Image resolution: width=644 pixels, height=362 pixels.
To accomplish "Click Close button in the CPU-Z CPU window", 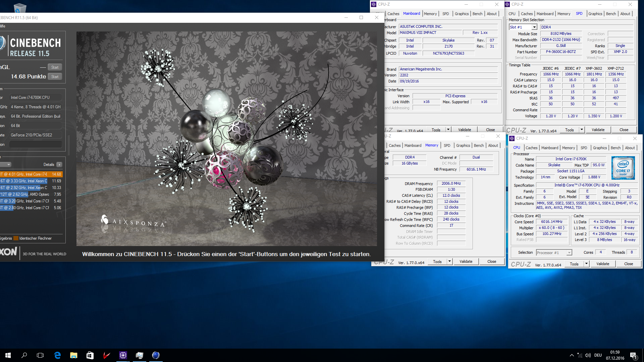I will [629, 264].
